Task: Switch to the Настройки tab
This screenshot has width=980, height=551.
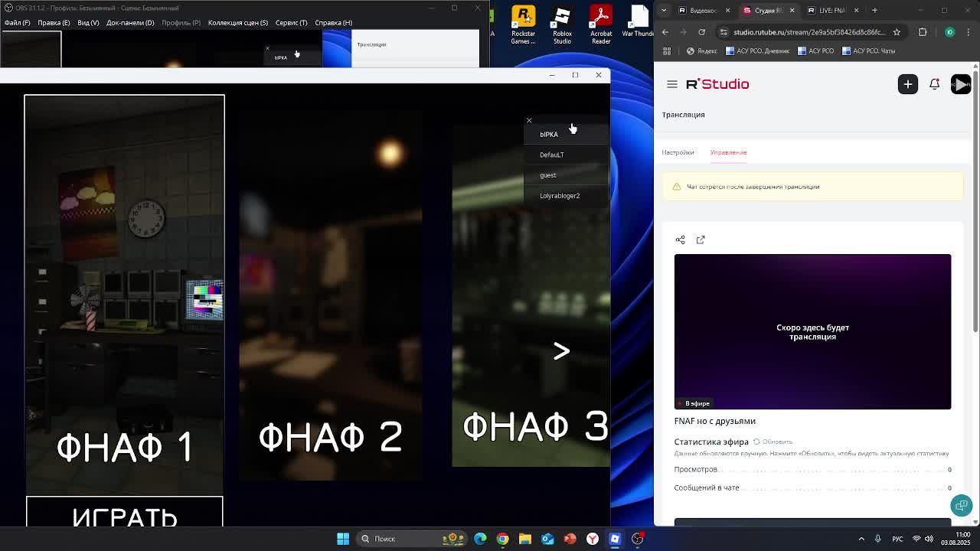Action: pos(678,152)
